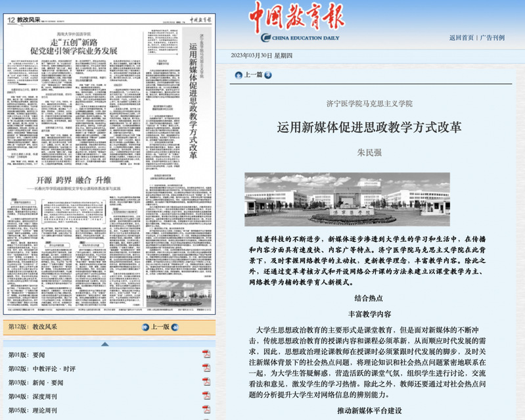
Task: Collapse page list with the up triangle
Action: click(104, 343)
